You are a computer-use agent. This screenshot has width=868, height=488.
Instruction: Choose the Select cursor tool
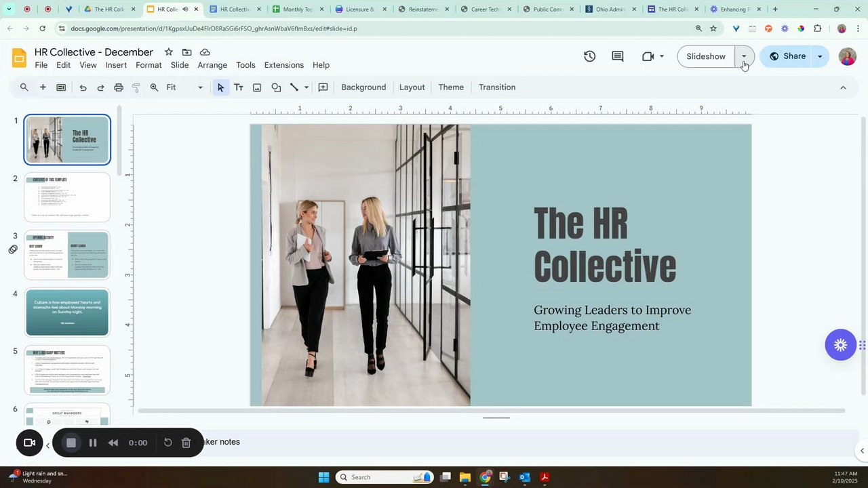pos(220,87)
